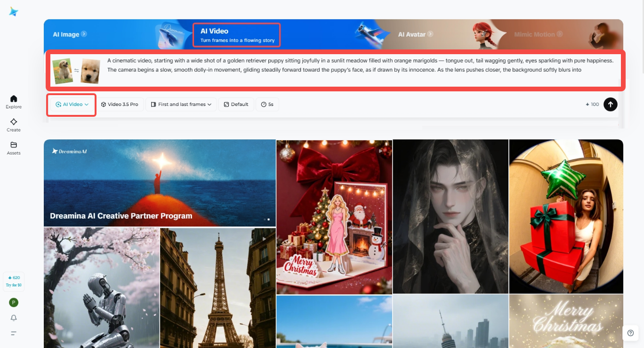Expand the First and last frames dropdown
The width and height of the screenshot is (644, 348).
(181, 104)
